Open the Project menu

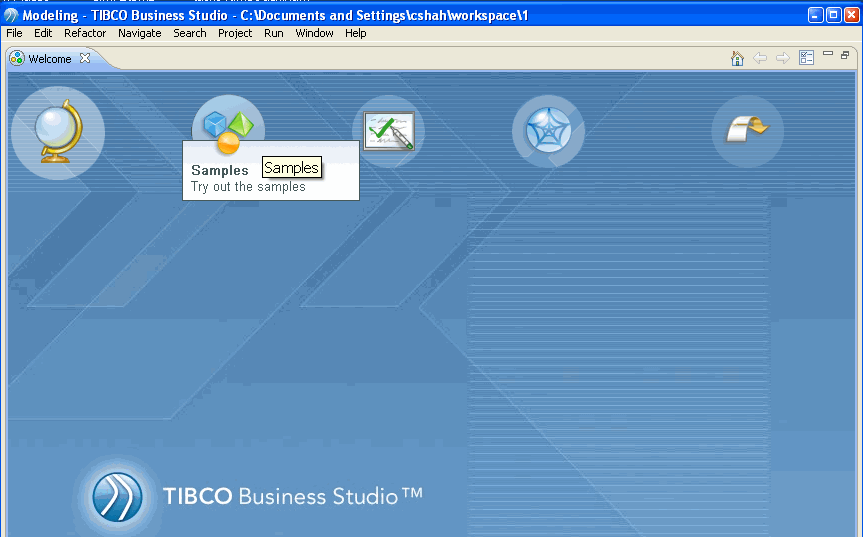(x=235, y=33)
